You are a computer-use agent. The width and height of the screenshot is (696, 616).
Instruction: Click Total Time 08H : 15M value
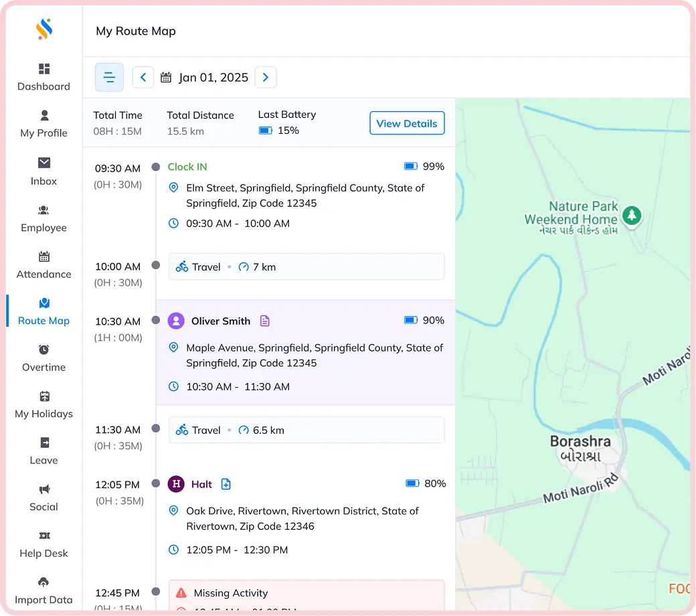point(117,131)
